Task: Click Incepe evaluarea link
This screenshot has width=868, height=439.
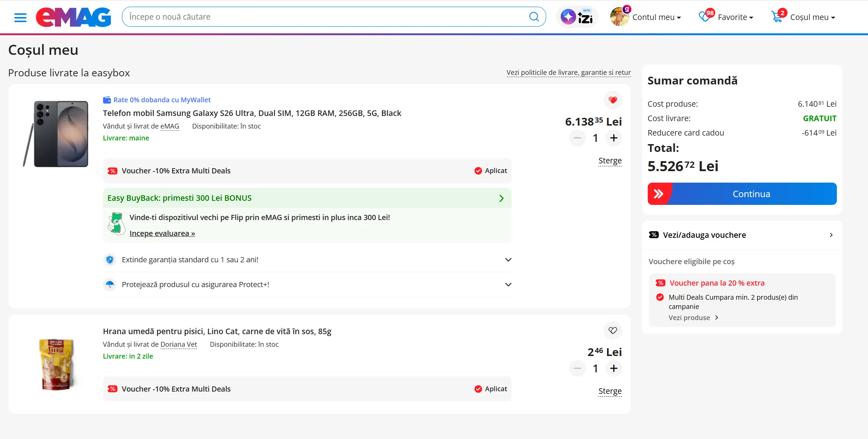Action: click(162, 233)
